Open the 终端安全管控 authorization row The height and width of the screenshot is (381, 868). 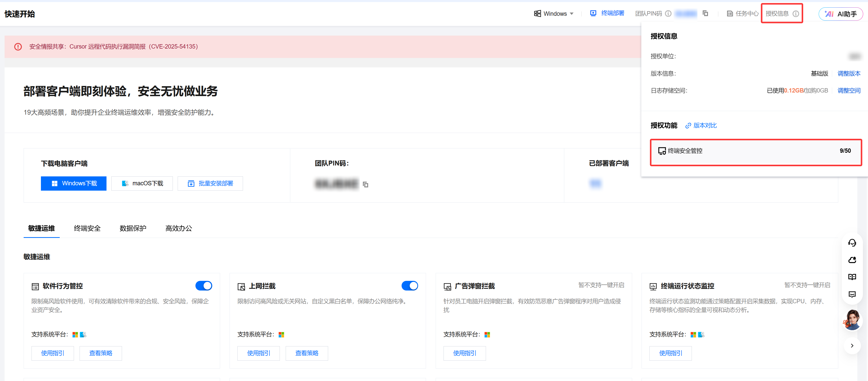pyautogui.click(x=755, y=151)
